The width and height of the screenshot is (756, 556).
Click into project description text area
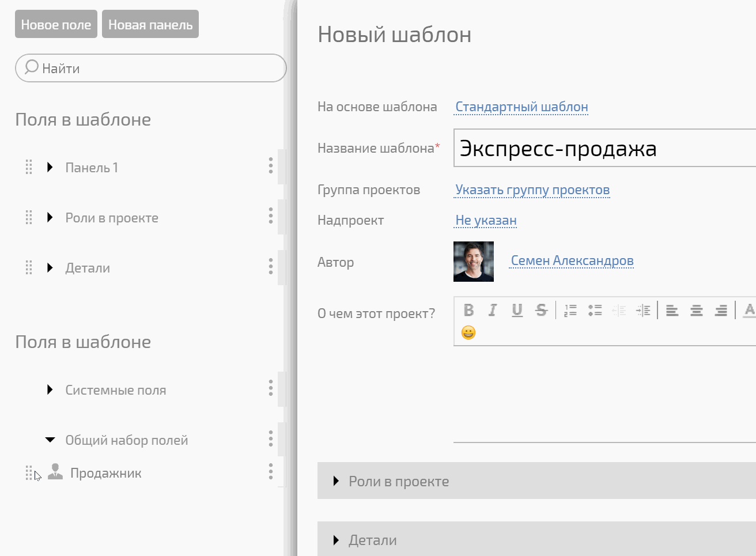605,394
